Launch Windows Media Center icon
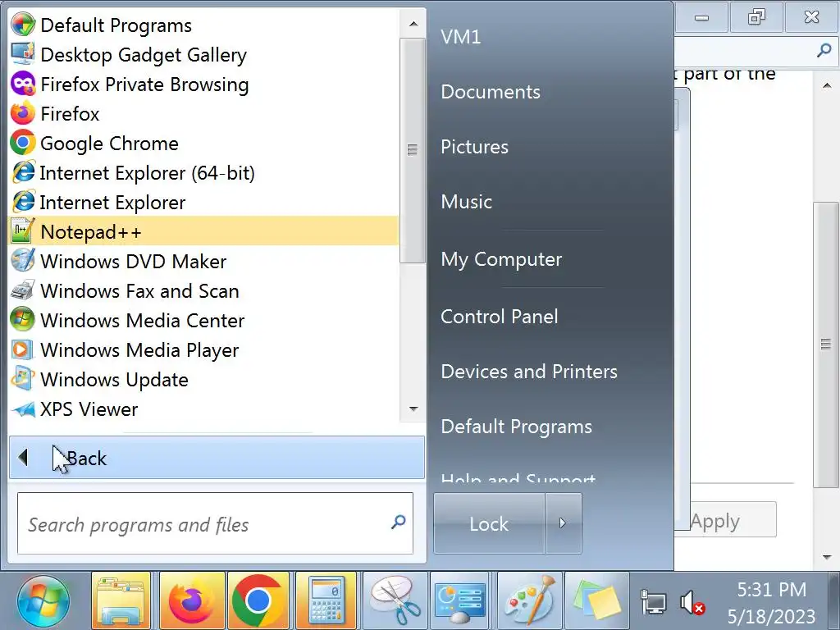840x630 pixels. [x=22, y=319]
